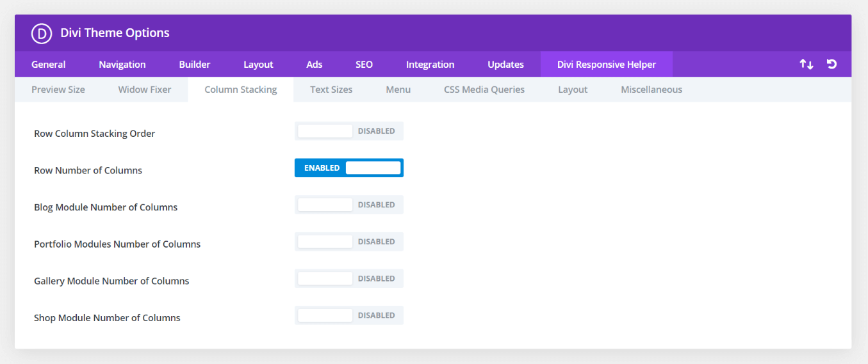Select the Miscellaneous sub-tab
The height and width of the screenshot is (364, 868).
click(x=651, y=90)
